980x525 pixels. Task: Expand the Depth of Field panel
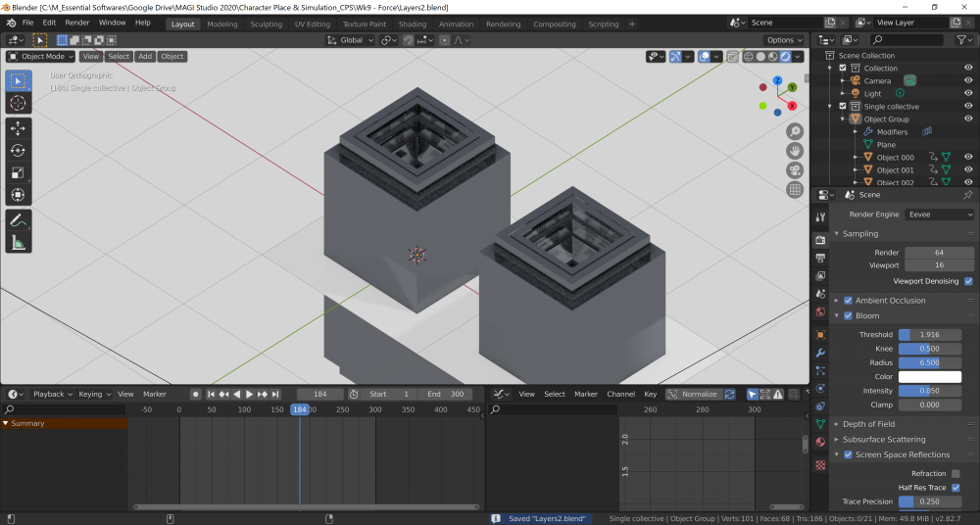point(866,424)
